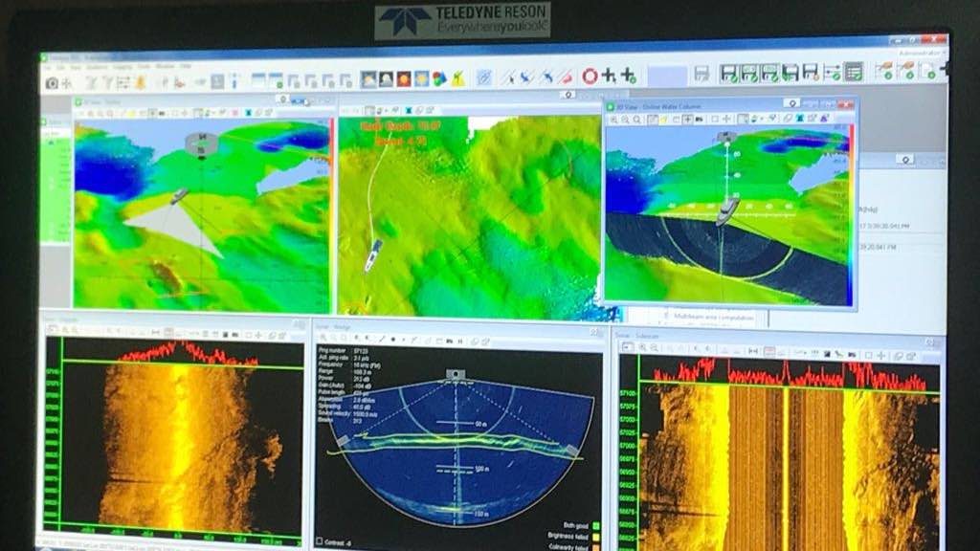
Task: Click the yellow bell alarm icon
Action: 141,81
